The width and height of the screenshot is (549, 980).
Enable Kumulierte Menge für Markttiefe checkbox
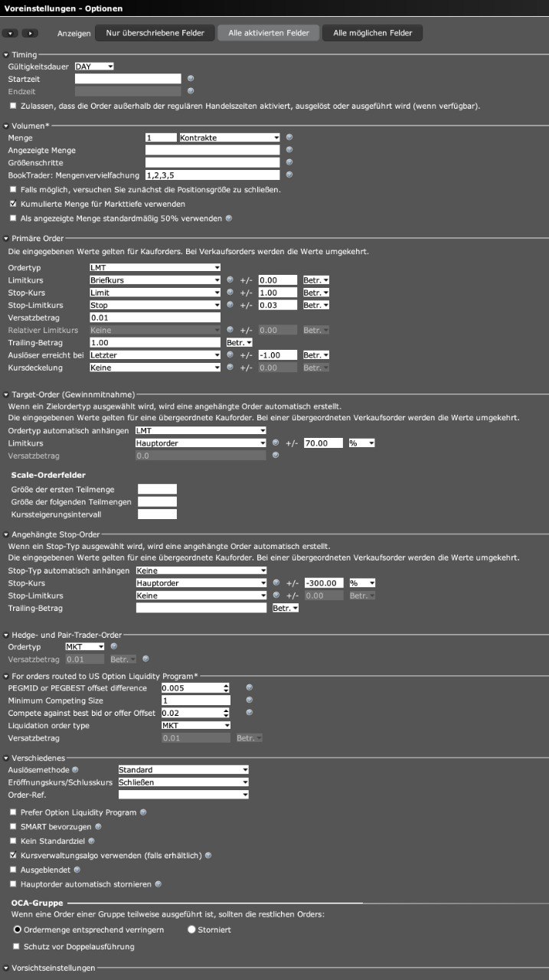tap(13, 204)
